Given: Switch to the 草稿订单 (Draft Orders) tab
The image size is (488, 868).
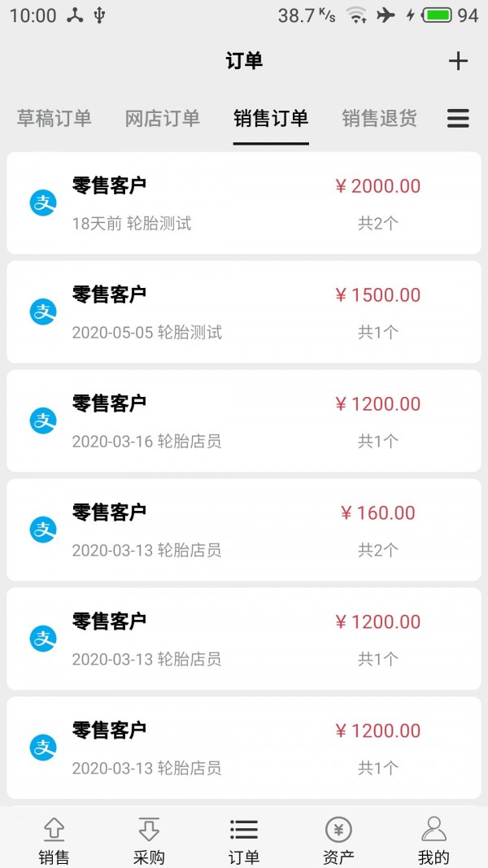Looking at the screenshot, I should point(52,119).
